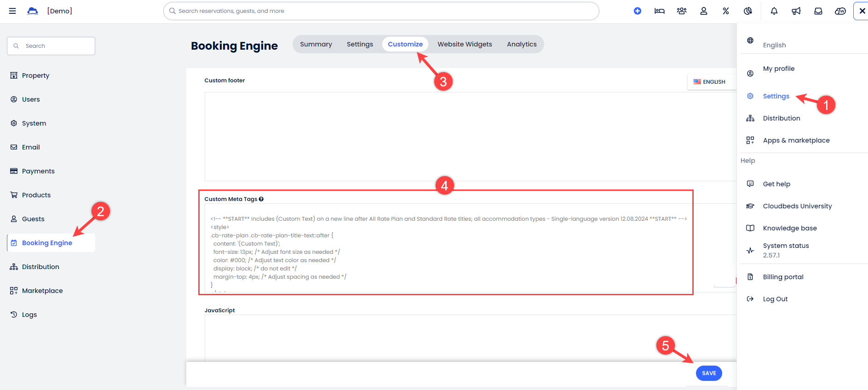Switch to the Analytics tab
This screenshot has height=390, width=868.
pos(522,44)
